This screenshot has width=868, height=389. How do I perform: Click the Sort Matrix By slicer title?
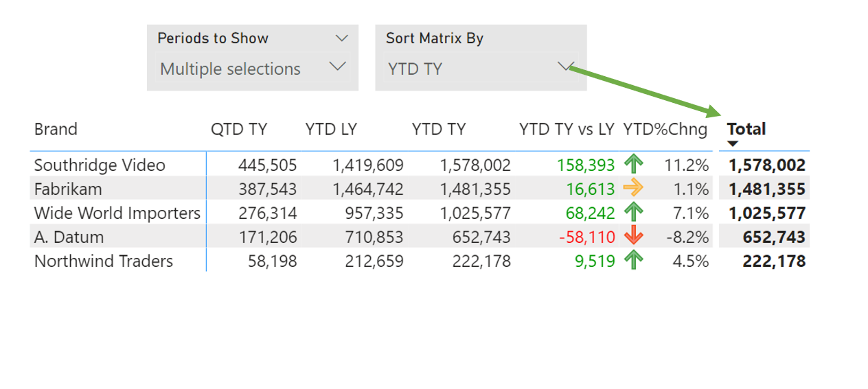tap(435, 38)
